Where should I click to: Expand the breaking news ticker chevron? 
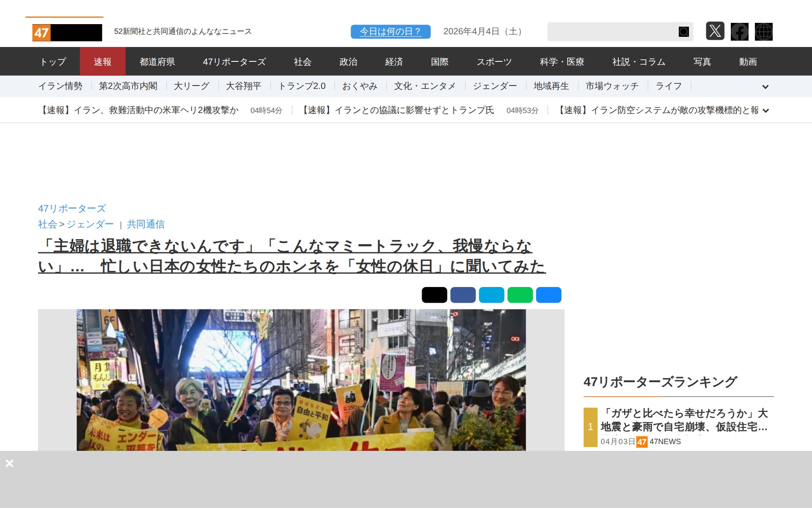765,110
